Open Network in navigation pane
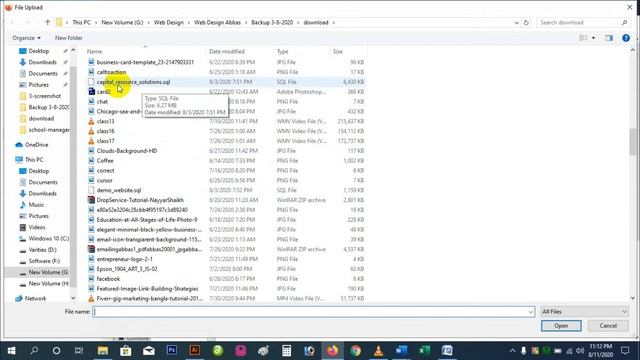The width and height of the screenshot is (640, 360). (x=35, y=298)
